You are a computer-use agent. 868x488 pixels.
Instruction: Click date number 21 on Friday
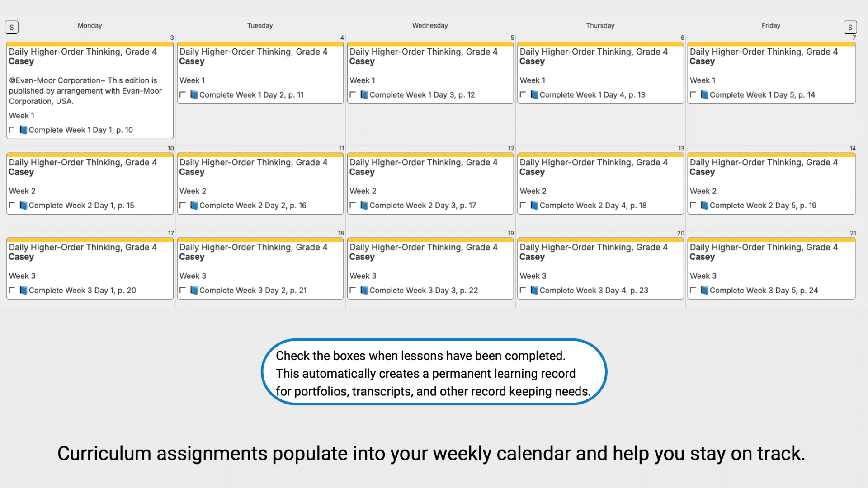point(854,233)
